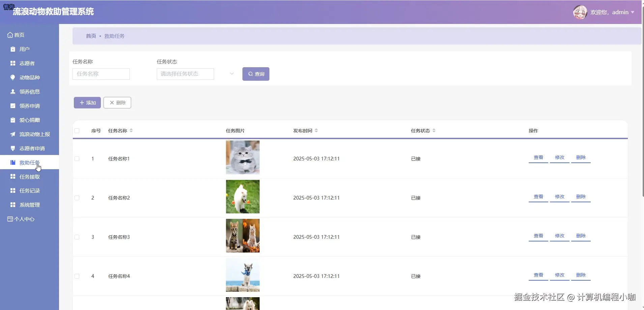The image size is (644, 310).
Task: Click the 任务名称 search input field
Action: 101,74
